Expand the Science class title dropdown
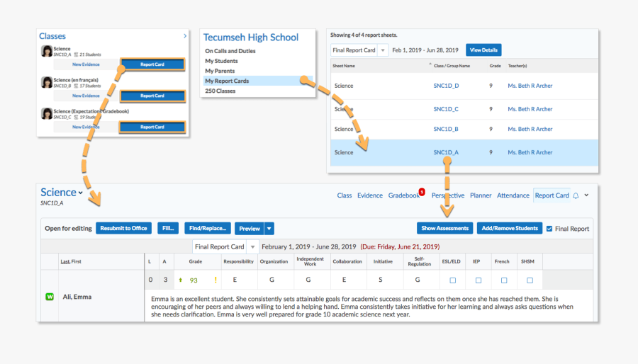This screenshot has width=638, height=364. tap(81, 193)
